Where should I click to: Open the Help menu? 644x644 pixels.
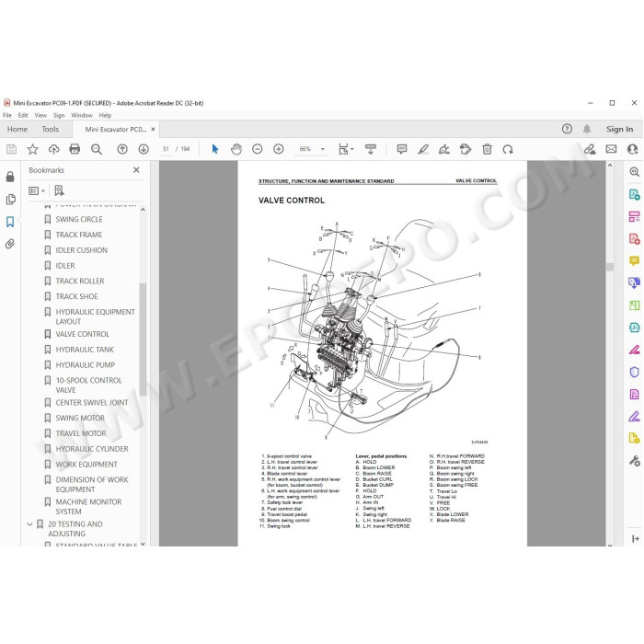pyautogui.click(x=105, y=115)
